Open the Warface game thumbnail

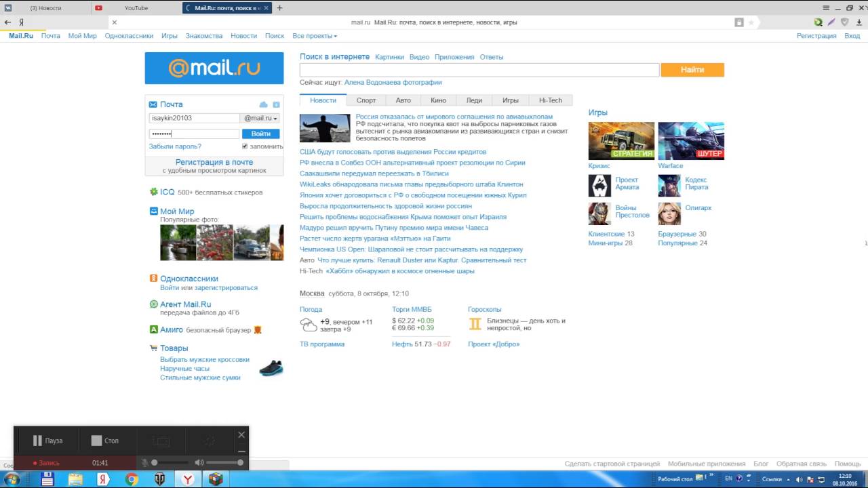(691, 140)
